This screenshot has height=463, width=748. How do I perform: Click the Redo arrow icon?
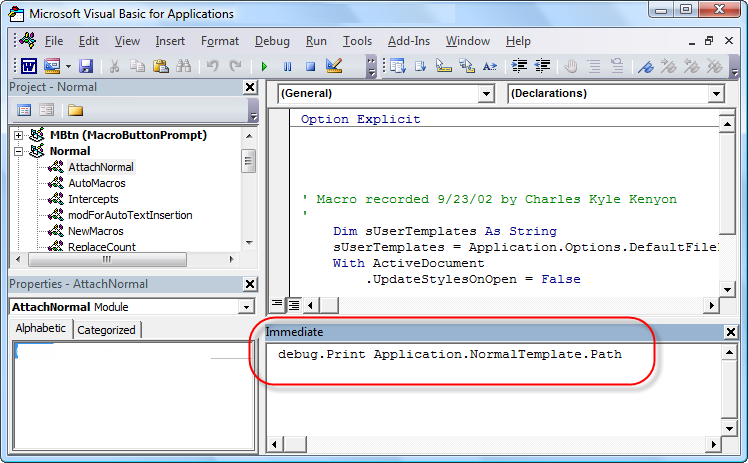pos(235,66)
